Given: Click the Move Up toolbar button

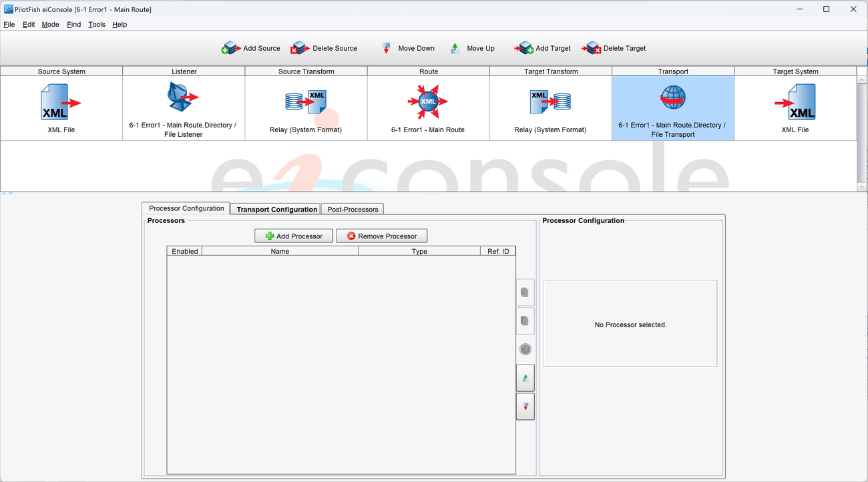Looking at the screenshot, I should coord(472,48).
